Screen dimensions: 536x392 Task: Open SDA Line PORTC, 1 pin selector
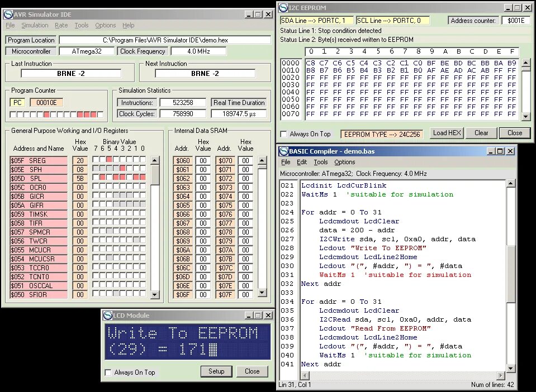tap(316, 21)
